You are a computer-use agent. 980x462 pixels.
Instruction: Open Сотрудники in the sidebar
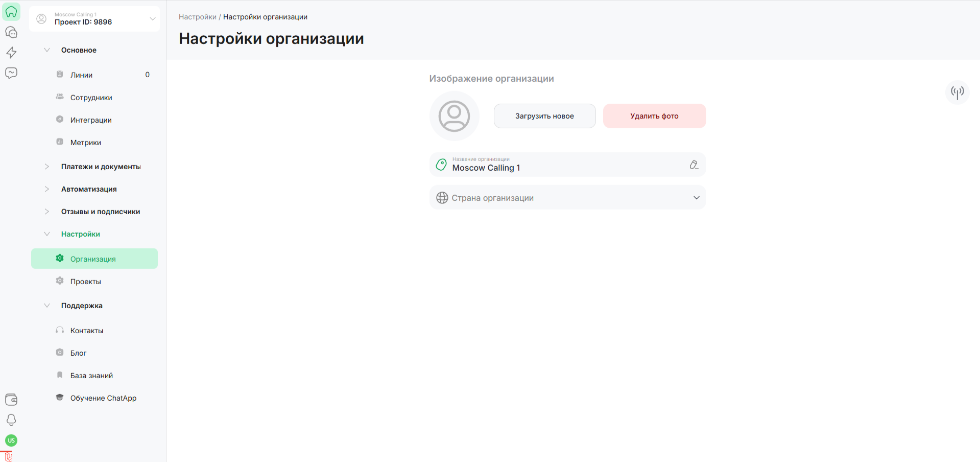coord(91,98)
